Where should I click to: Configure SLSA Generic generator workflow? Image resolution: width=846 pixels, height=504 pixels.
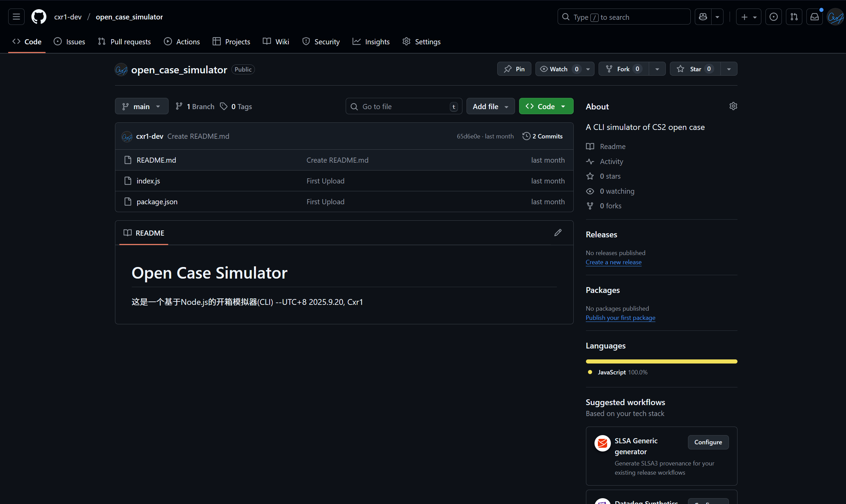(708, 442)
